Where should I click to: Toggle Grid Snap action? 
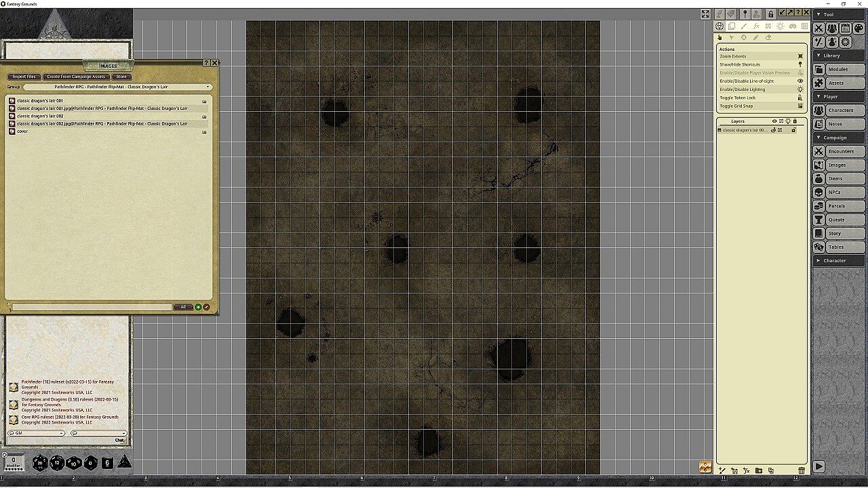click(x=800, y=106)
